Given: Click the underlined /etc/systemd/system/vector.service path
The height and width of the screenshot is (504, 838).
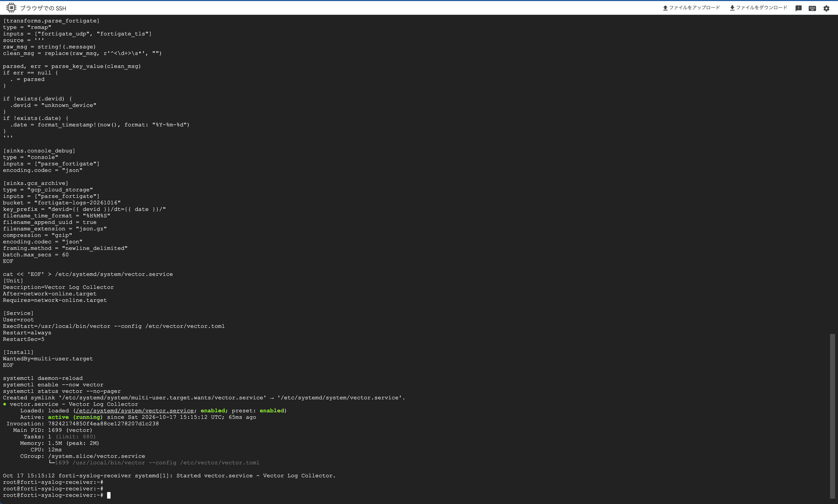Looking at the screenshot, I should (x=135, y=411).
